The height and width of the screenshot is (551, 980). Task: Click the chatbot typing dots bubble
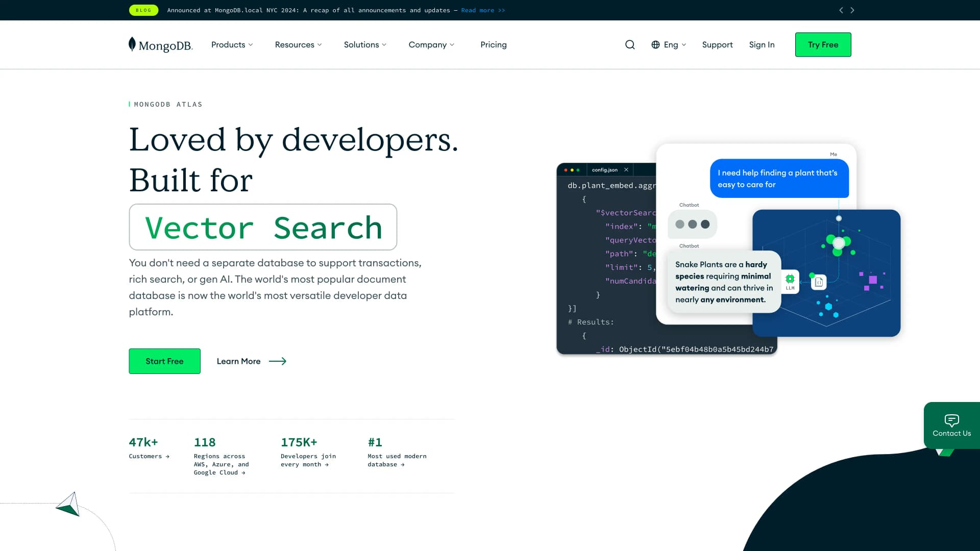pyautogui.click(x=692, y=224)
